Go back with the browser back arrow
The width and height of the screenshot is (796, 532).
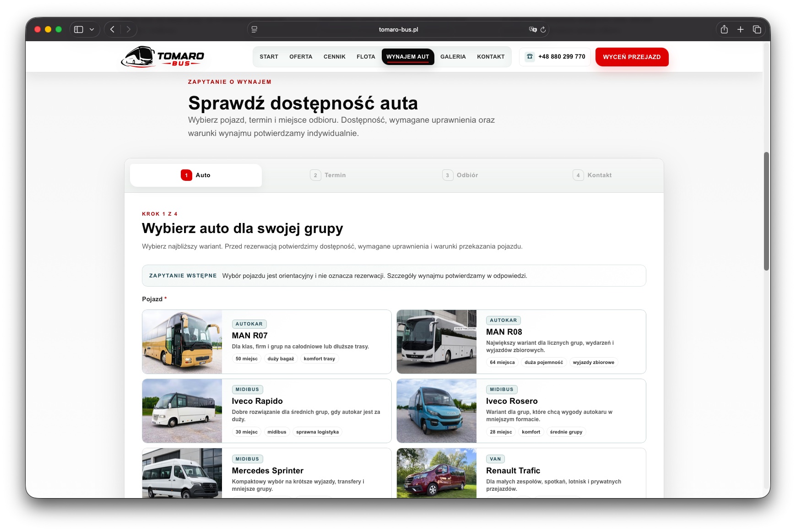tap(112, 29)
